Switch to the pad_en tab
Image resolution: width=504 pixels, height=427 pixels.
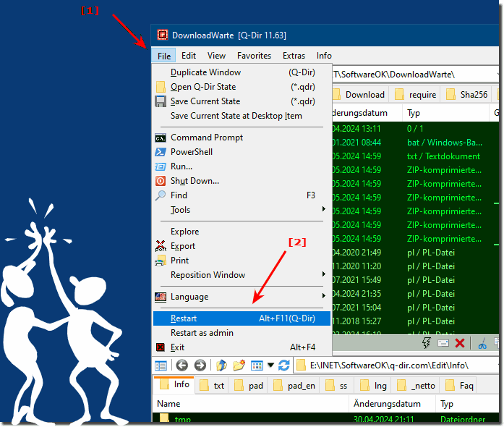coord(294,386)
